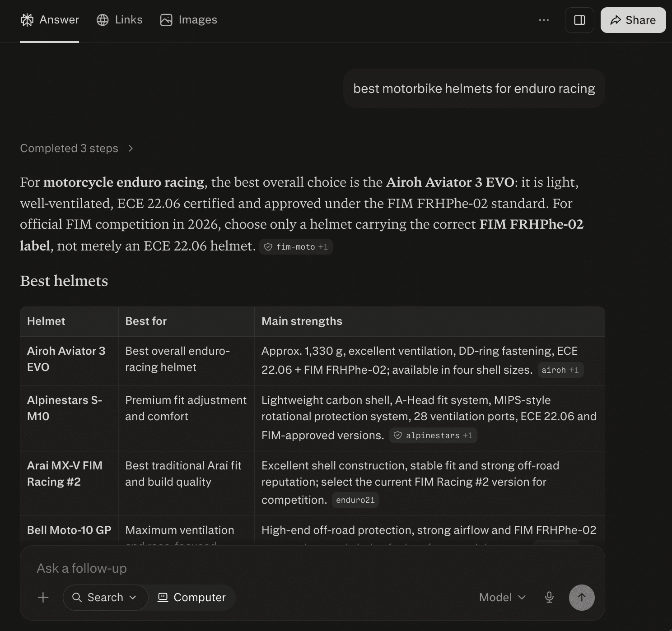
Task: Switch to the Links tab
Action: click(120, 20)
